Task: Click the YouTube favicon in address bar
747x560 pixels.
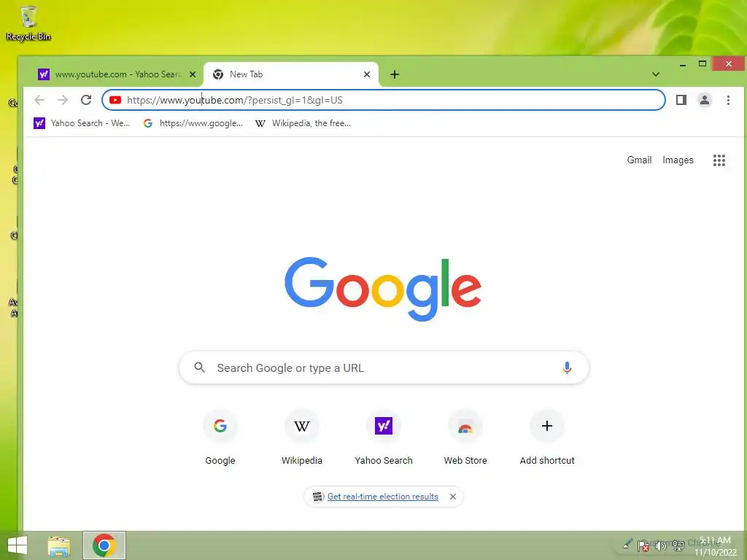Action: (115, 100)
